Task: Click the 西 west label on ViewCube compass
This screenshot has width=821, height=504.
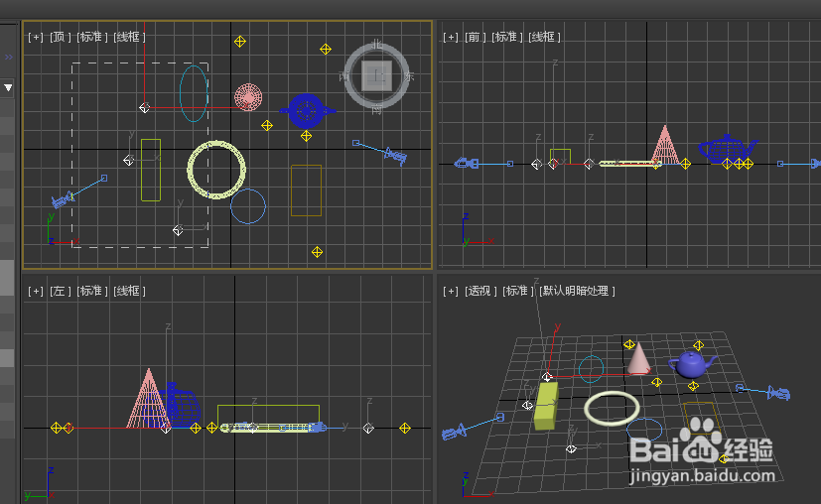Action: click(344, 76)
